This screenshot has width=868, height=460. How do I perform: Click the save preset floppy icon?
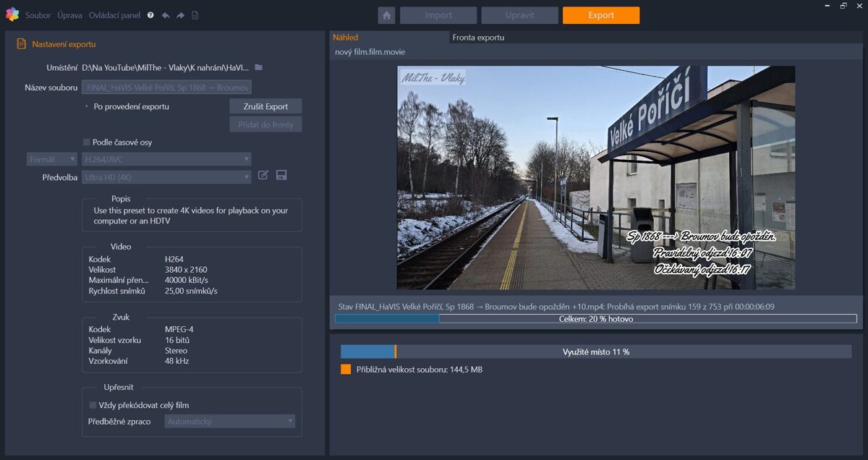(x=281, y=175)
